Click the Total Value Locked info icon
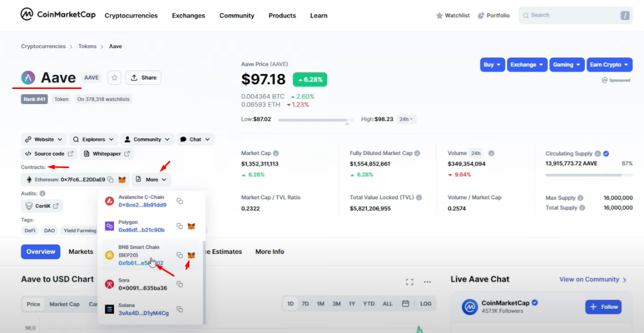 coord(419,197)
